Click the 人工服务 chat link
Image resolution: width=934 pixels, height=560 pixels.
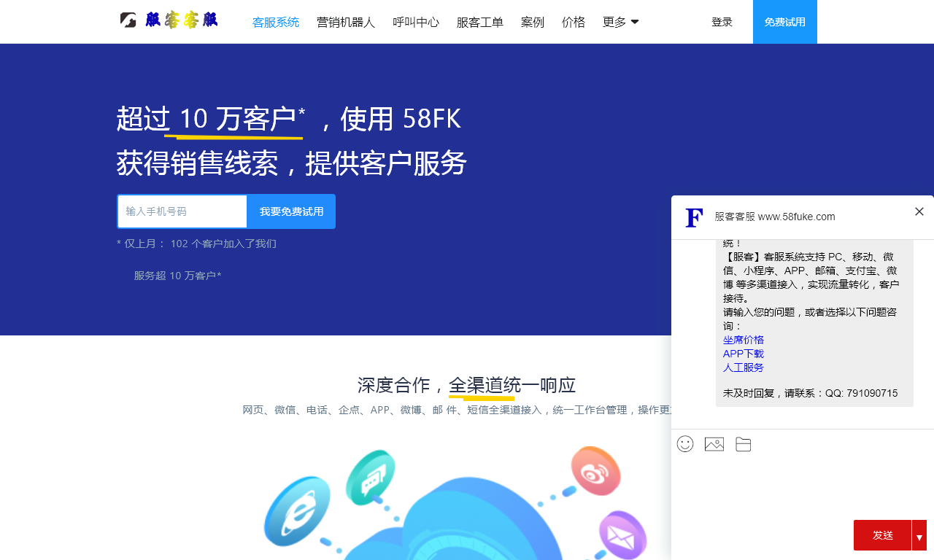[x=744, y=367]
